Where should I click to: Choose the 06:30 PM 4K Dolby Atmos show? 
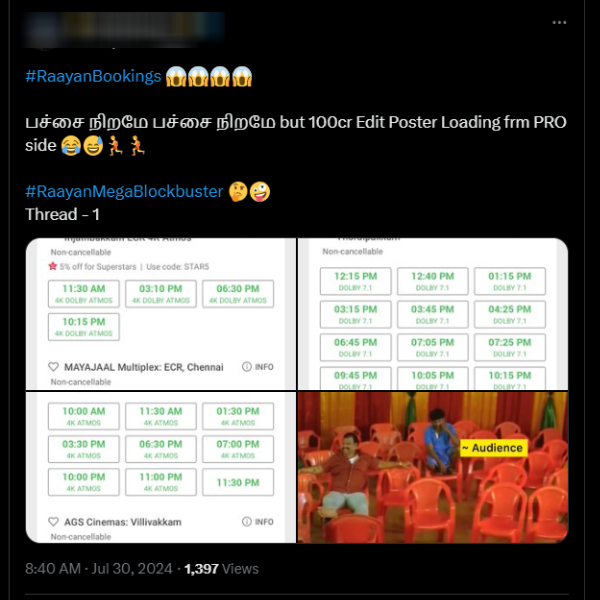pyautogui.click(x=238, y=293)
